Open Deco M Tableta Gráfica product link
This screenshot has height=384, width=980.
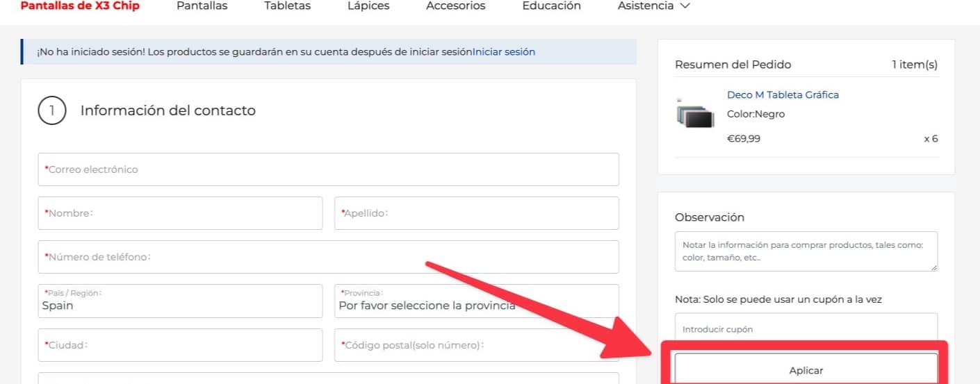click(x=783, y=95)
